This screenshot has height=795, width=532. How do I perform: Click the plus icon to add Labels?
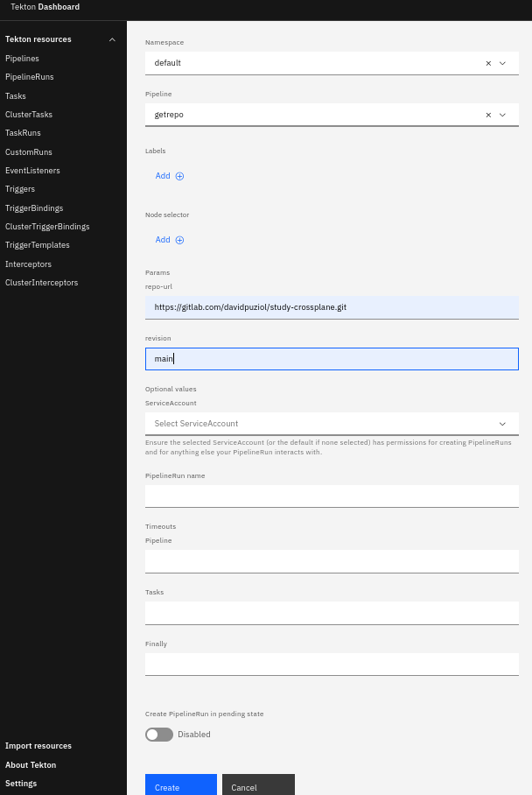click(x=179, y=176)
